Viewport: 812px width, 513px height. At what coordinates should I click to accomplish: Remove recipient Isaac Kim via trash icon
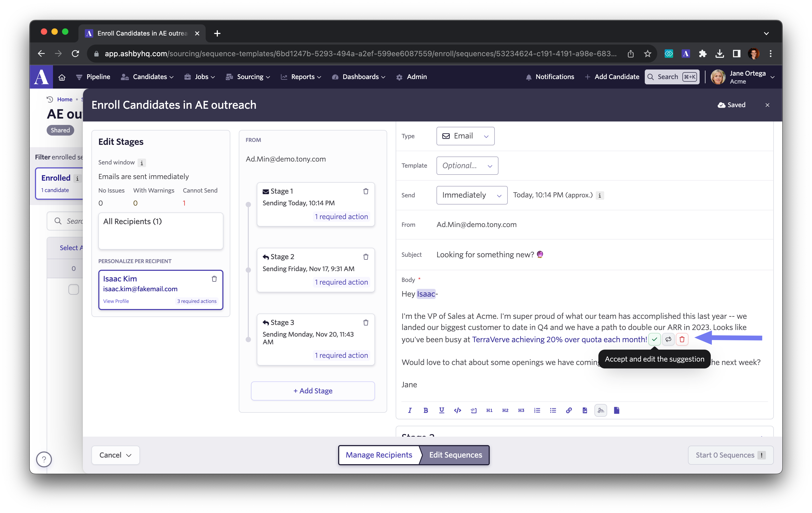[214, 279]
